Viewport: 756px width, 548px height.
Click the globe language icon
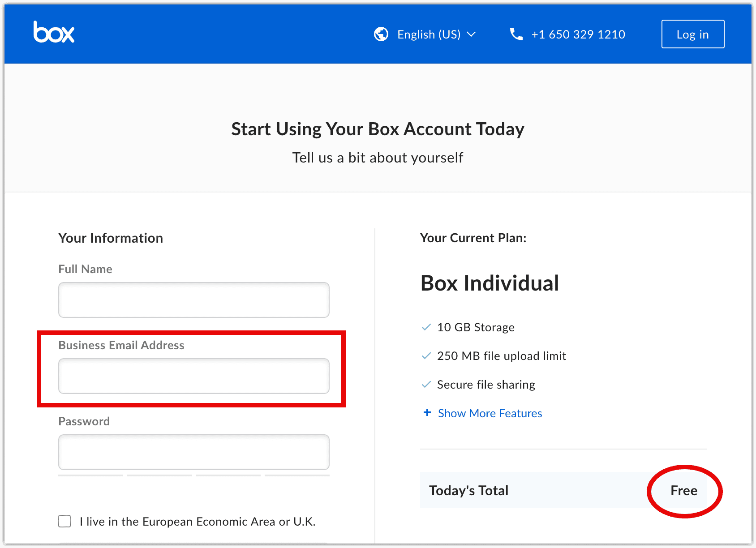click(x=381, y=34)
